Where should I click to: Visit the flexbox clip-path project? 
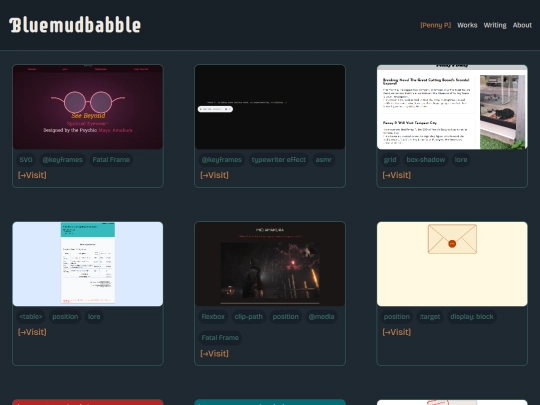coord(214,353)
